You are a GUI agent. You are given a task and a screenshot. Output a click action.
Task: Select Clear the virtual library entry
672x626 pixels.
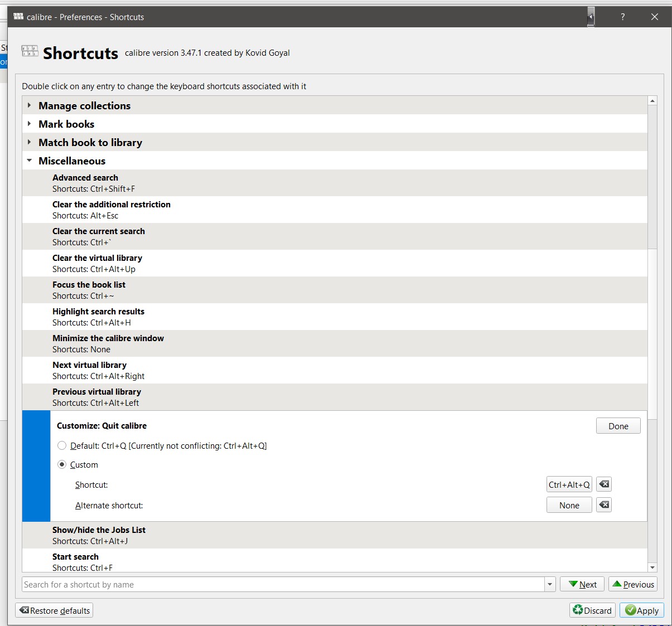(x=335, y=263)
